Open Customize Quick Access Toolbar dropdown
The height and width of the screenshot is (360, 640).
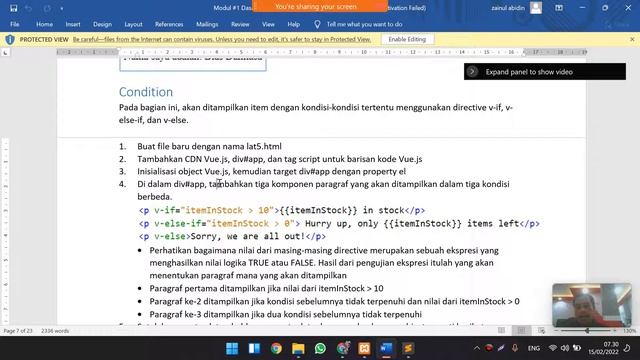[62, 9]
